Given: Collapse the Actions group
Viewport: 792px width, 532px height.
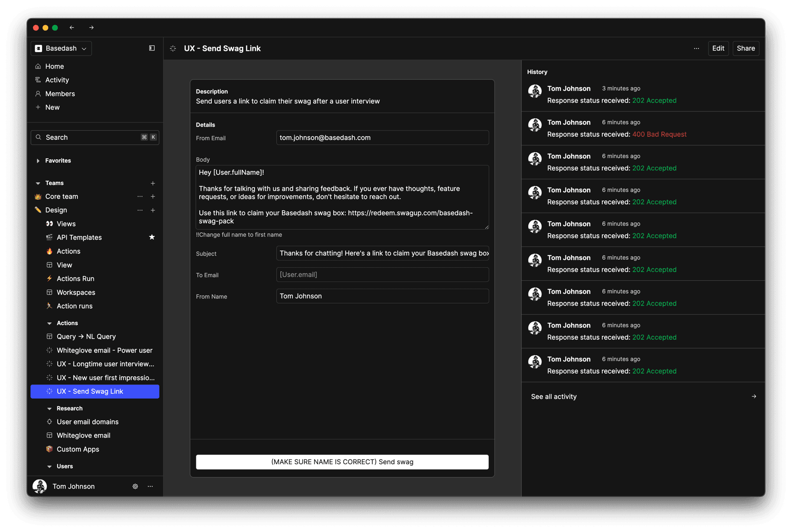Looking at the screenshot, I should (50, 323).
